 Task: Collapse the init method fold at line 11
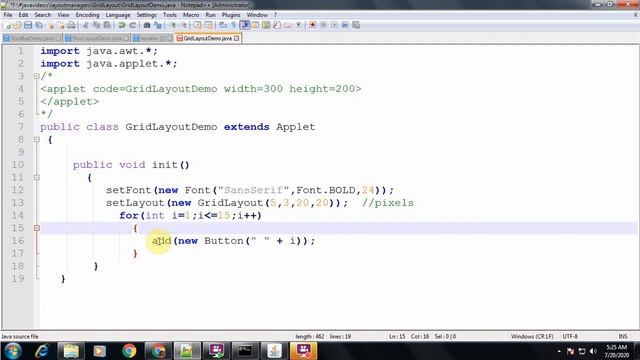pyautogui.click(x=37, y=177)
